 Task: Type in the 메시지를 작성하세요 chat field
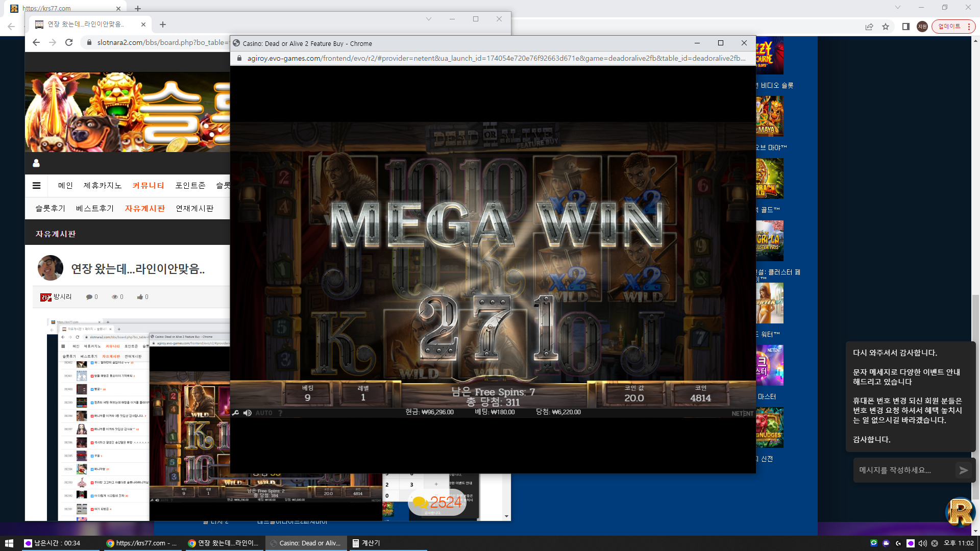point(903,470)
